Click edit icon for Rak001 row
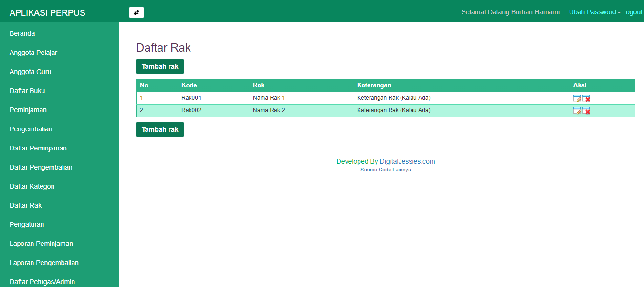Viewport: 644px width, 287px height. coord(577,98)
